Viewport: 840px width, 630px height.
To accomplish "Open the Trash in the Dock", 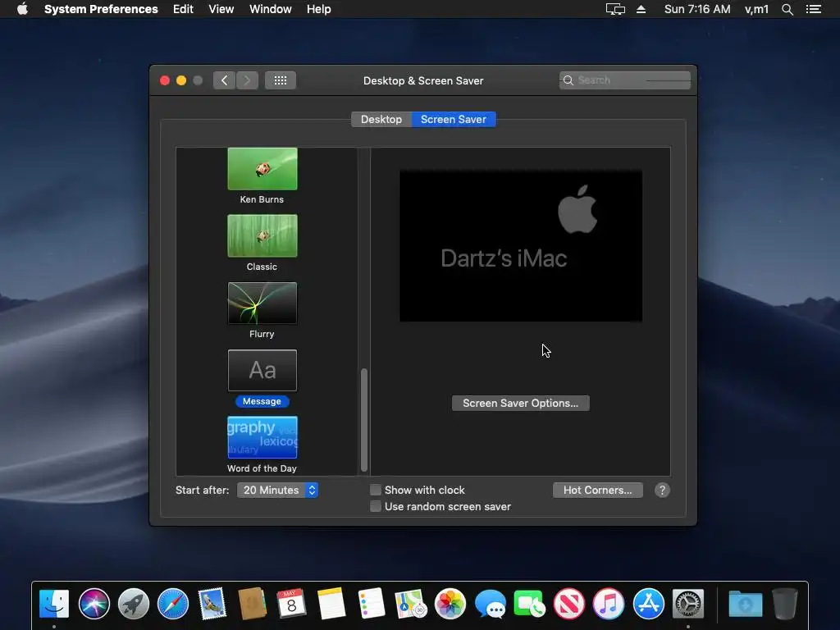I will pyautogui.click(x=785, y=604).
